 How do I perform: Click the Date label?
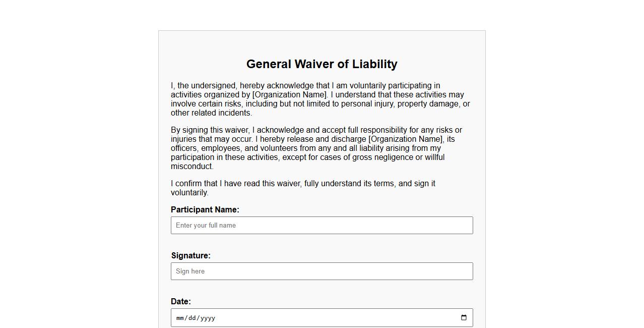coord(180,301)
